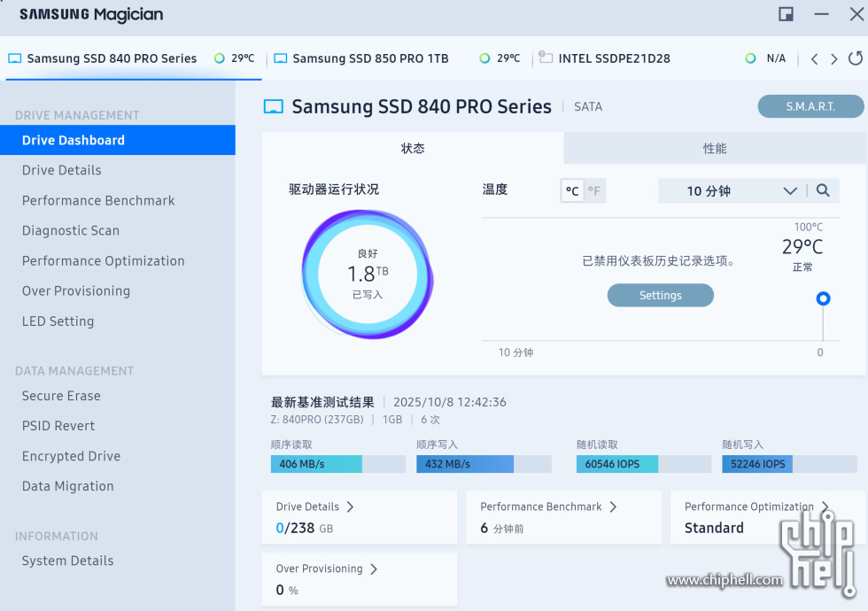Click the S.M.A.R.T. button
The image size is (868, 611).
[x=810, y=106]
